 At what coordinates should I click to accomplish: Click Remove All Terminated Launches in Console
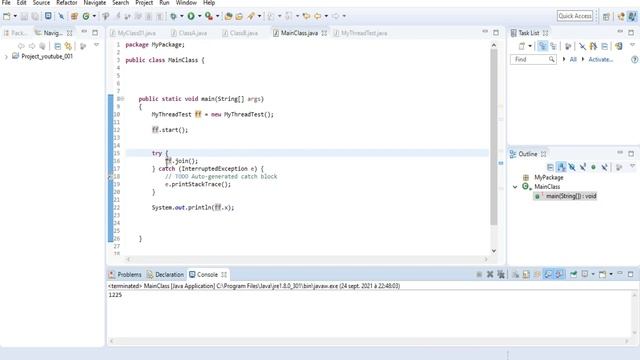(501, 274)
